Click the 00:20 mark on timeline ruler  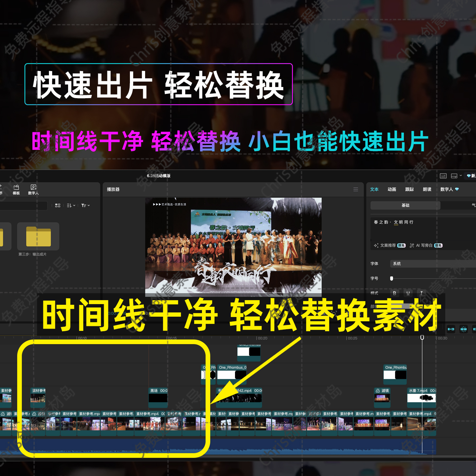(262, 338)
